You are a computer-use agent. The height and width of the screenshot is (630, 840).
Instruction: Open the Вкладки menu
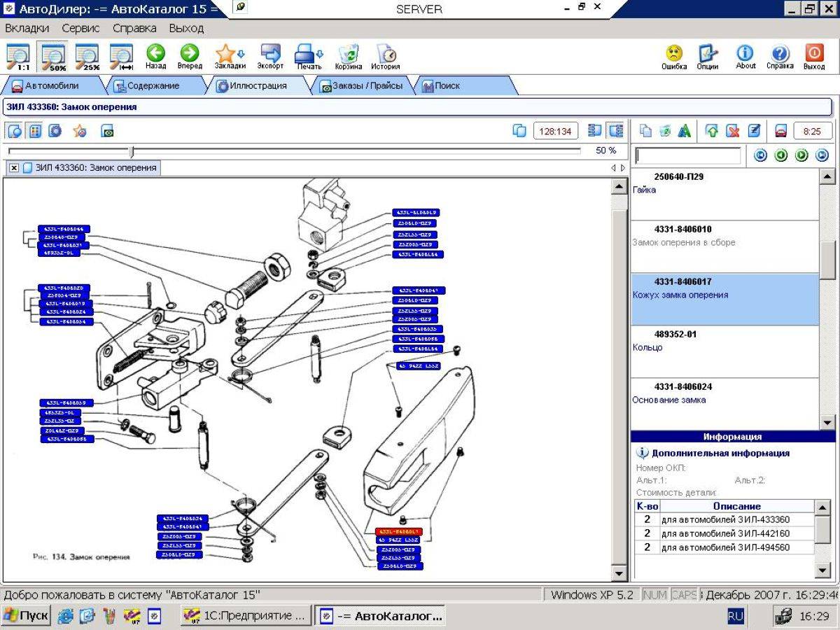pos(27,29)
